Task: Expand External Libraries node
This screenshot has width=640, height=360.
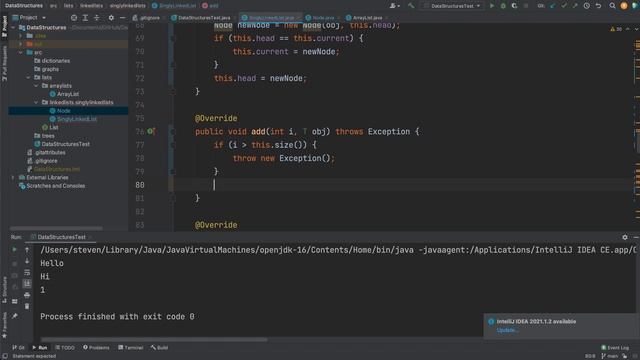Action: pyautogui.click(x=13, y=178)
